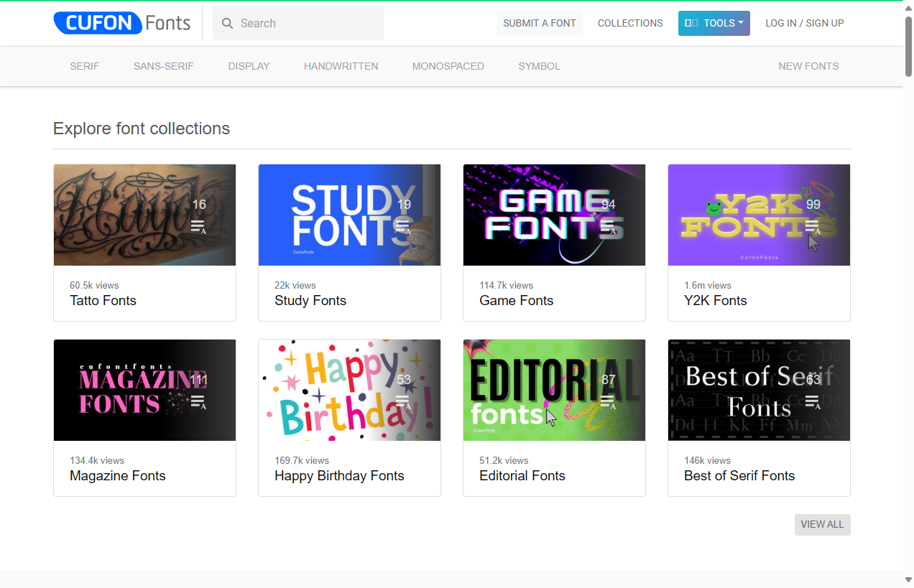Click the font list icon on Y2K Fonts

[813, 228]
